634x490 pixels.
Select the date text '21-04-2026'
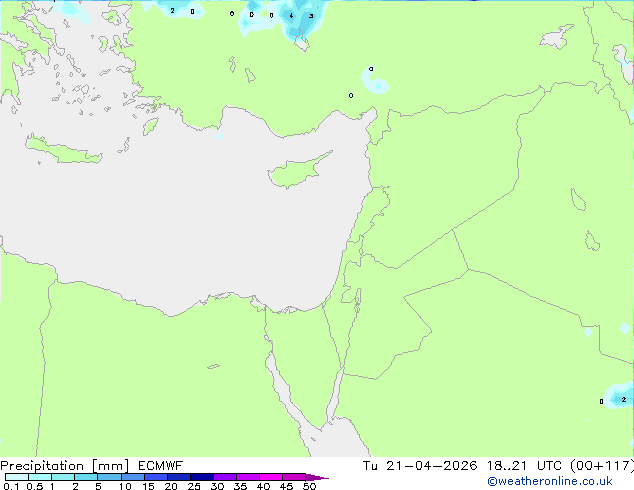click(x=431, y=466)
